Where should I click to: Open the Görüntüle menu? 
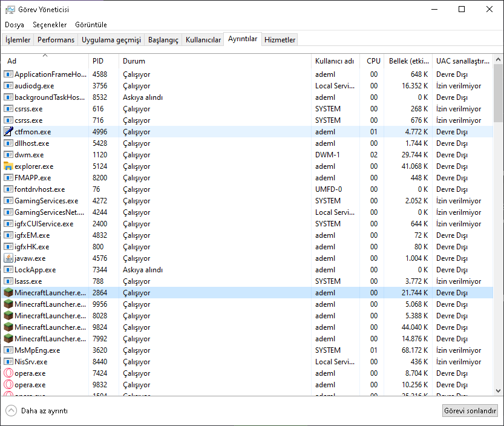[x=91, y=25]
